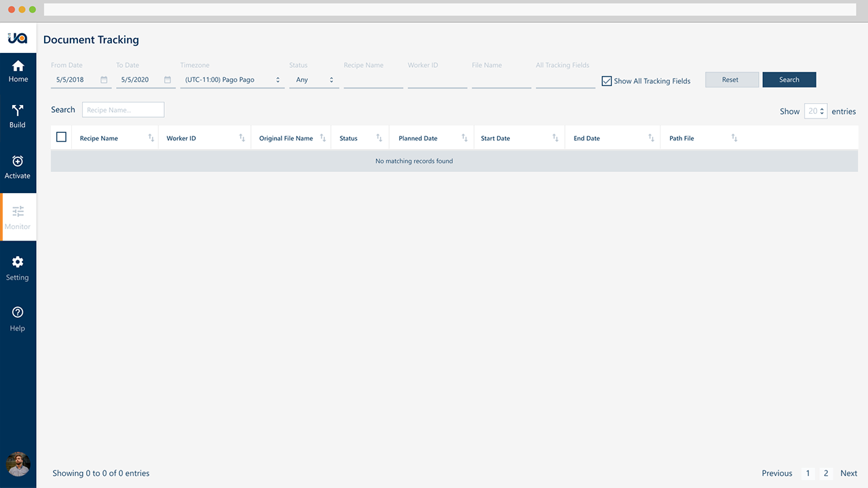Click the user avatar photo

pos(18,464)
